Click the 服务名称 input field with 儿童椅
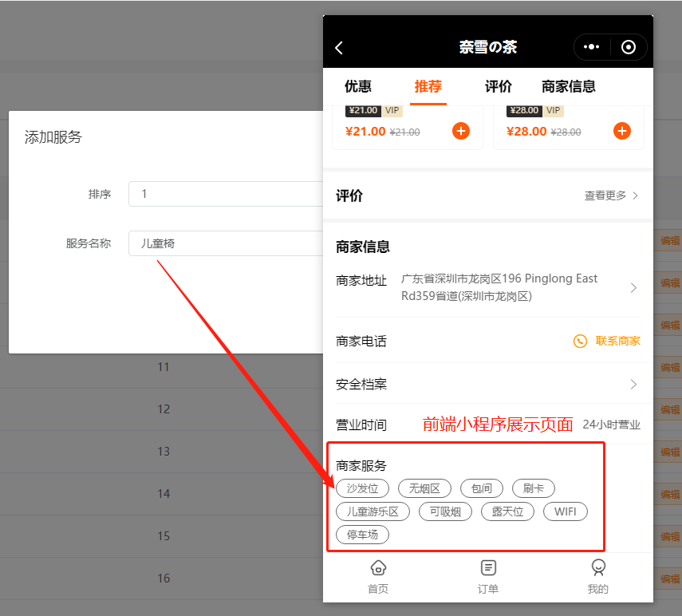Image resolution: width=682 pixels, height=616 pixels. click(x=226, y=243)
